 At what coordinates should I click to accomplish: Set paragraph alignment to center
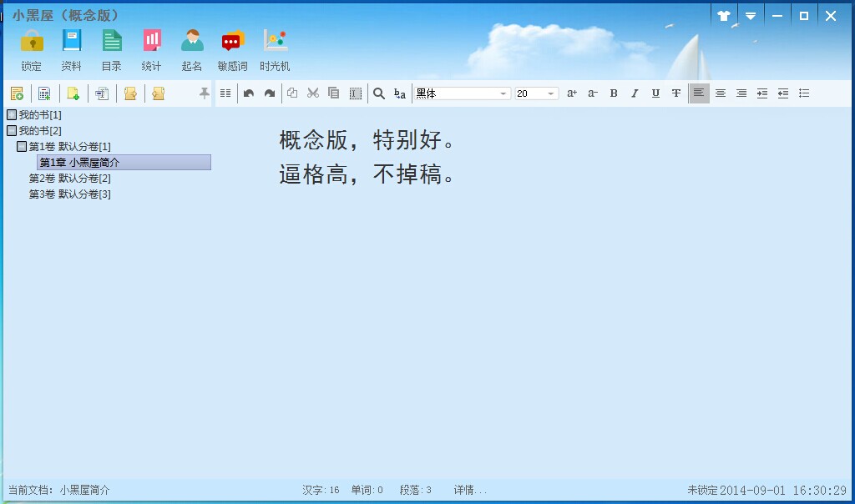pos(721,93)
